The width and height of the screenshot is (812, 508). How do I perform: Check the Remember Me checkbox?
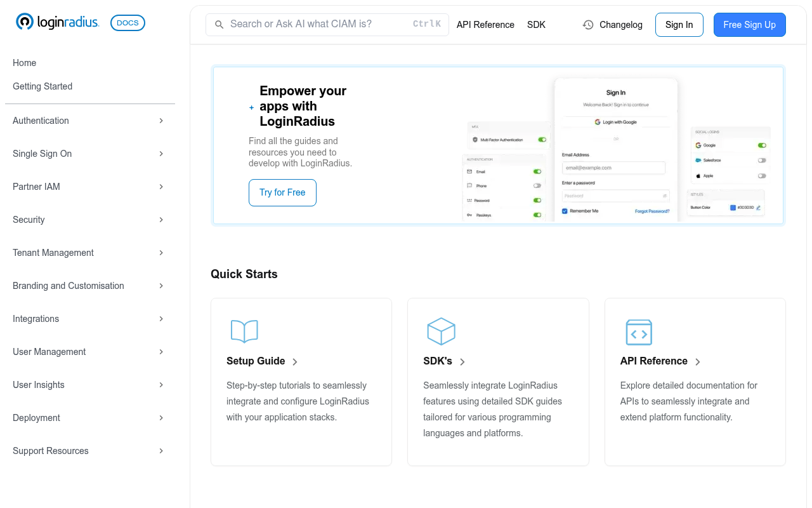(565, 211)
